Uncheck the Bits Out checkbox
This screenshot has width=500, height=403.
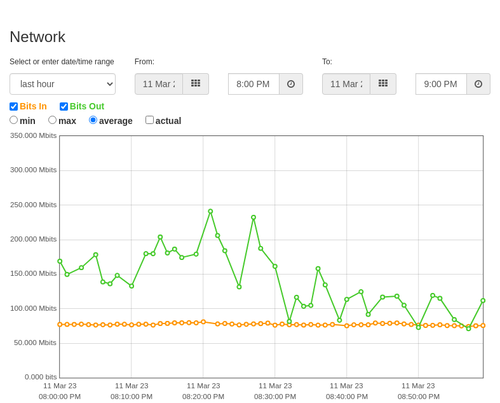[x=64, y=106]
